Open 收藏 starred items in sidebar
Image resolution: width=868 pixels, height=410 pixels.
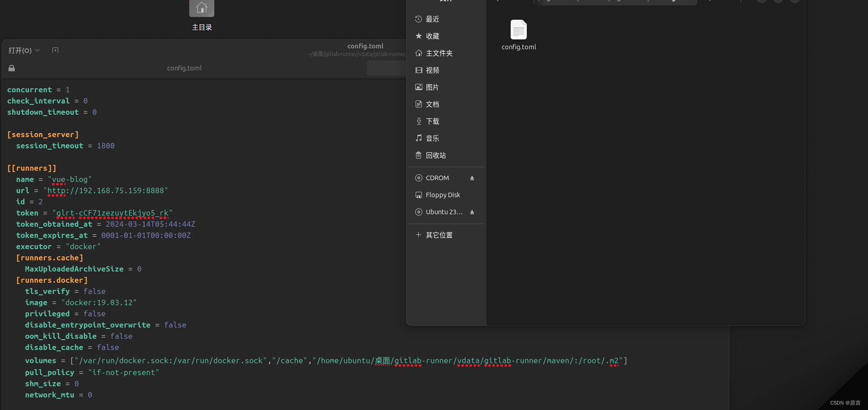click(447, 36)
